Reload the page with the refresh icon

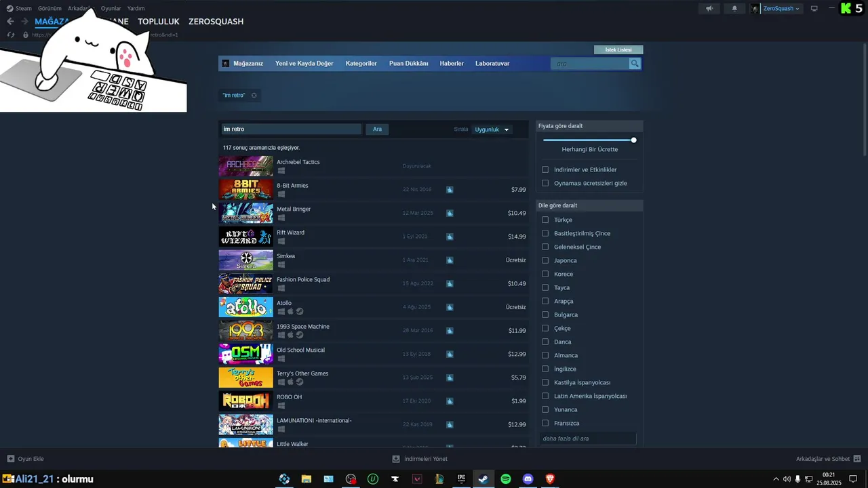(x=10, y=35)
